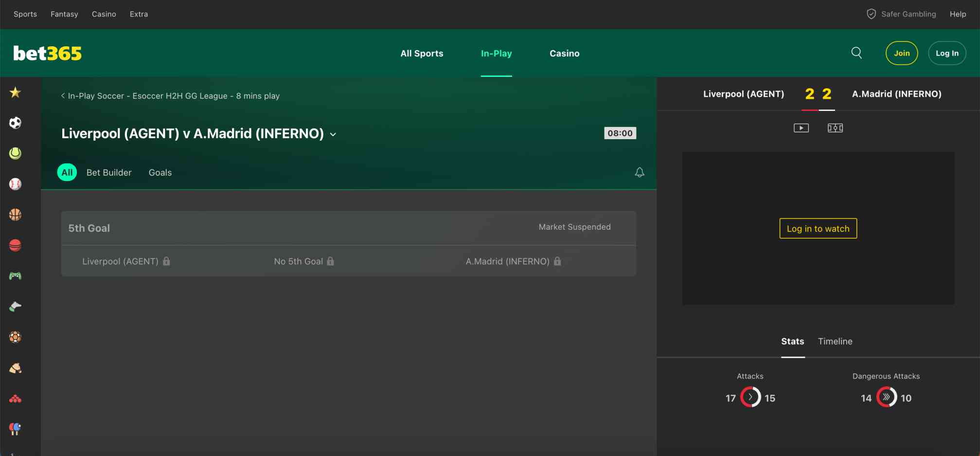Click the Log in to watch button

click(818, 228)
